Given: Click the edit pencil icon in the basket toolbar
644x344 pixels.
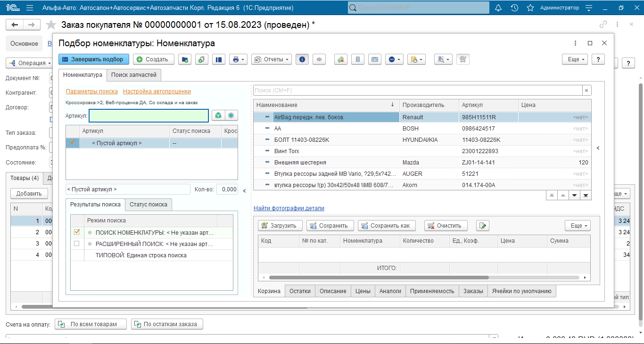Looking at the screenshot, I should [483, 226].
